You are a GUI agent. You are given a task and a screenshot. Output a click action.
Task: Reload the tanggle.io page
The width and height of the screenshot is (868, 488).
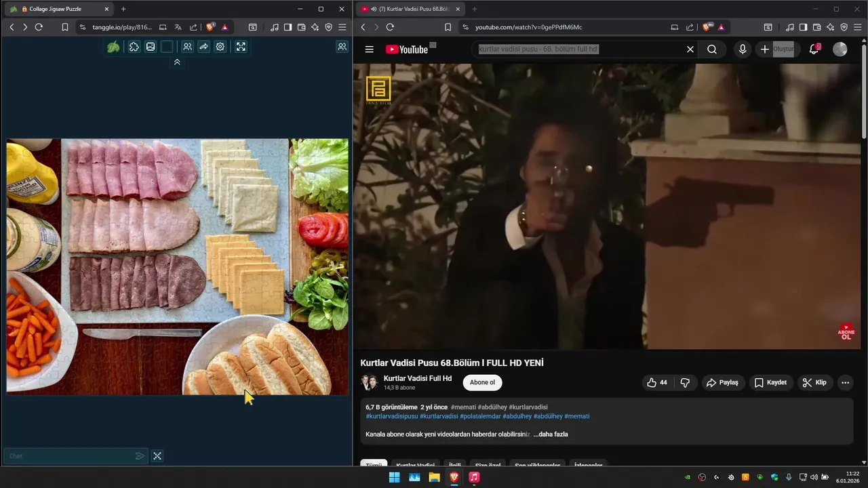click(x=39, y=27)
